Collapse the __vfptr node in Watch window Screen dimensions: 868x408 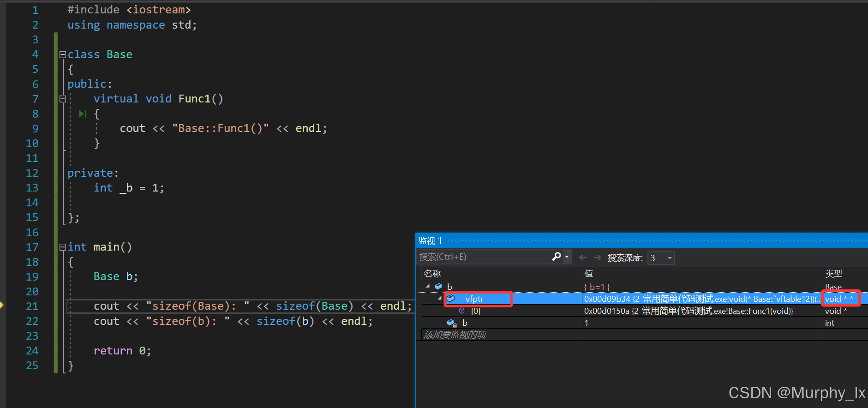(440, 298)
